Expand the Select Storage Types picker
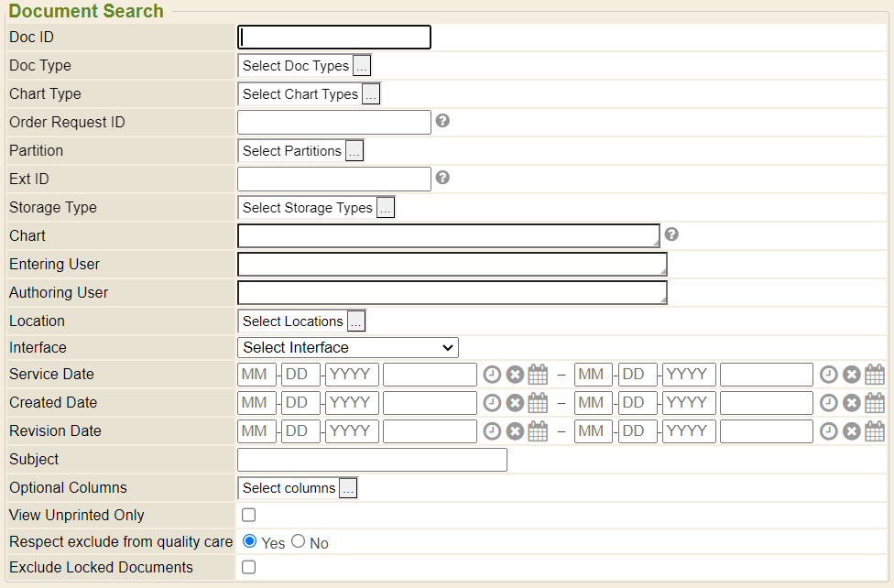 386,208
